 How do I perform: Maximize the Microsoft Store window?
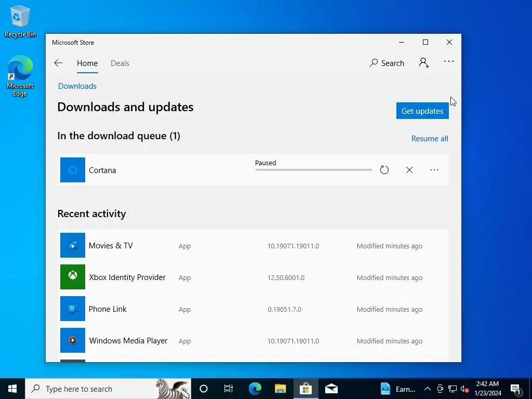[x=425, y=43]
